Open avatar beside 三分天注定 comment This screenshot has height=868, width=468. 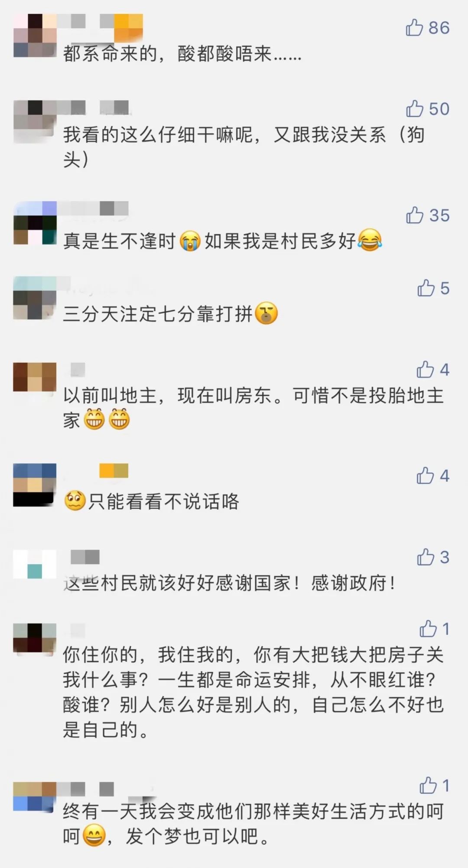(35, 298)
